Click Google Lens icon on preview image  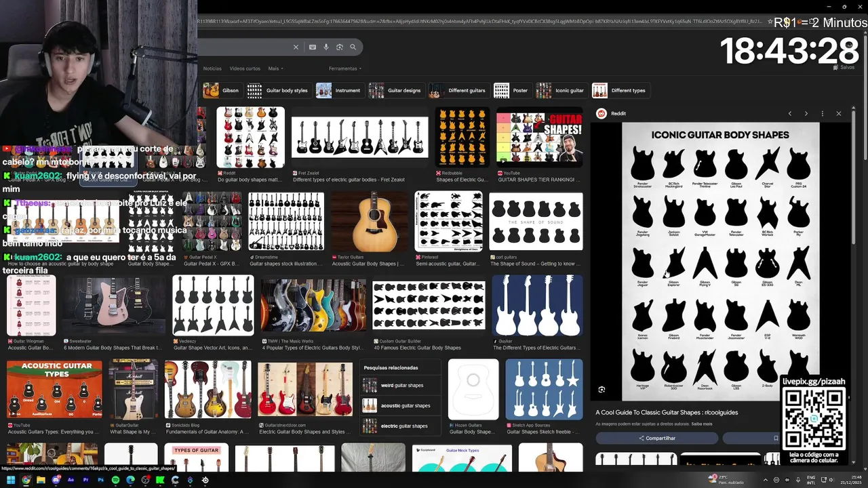click(601, 390)
